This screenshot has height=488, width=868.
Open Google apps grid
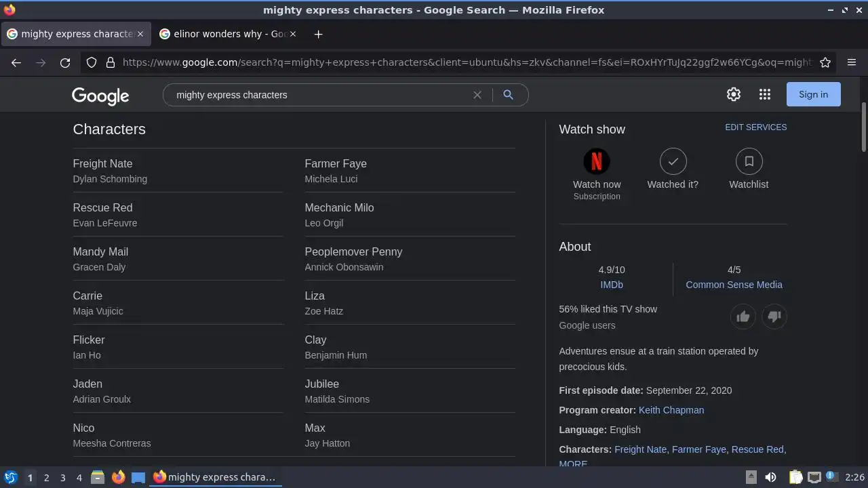[765, 94]
